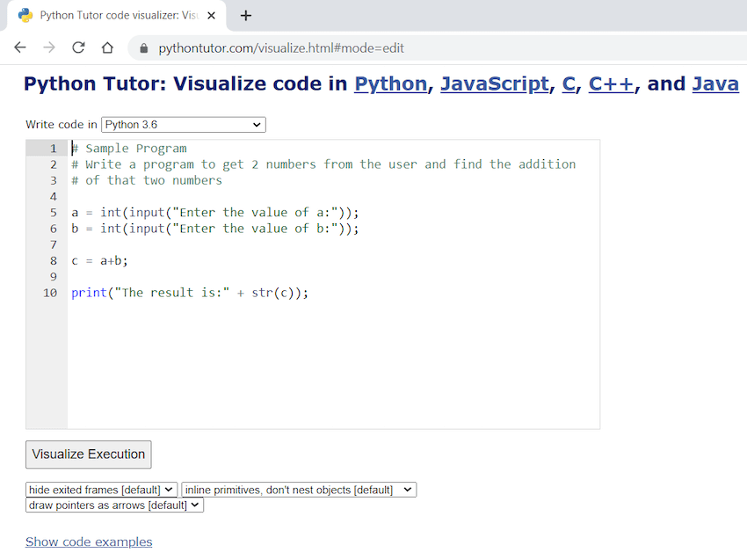Go to the browser home page
The width and height of the screenshot is (747, 560).
point(108,47)
